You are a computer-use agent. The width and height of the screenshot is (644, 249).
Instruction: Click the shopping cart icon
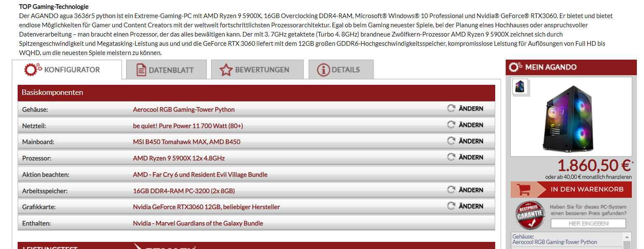click(x=523, y=189)
